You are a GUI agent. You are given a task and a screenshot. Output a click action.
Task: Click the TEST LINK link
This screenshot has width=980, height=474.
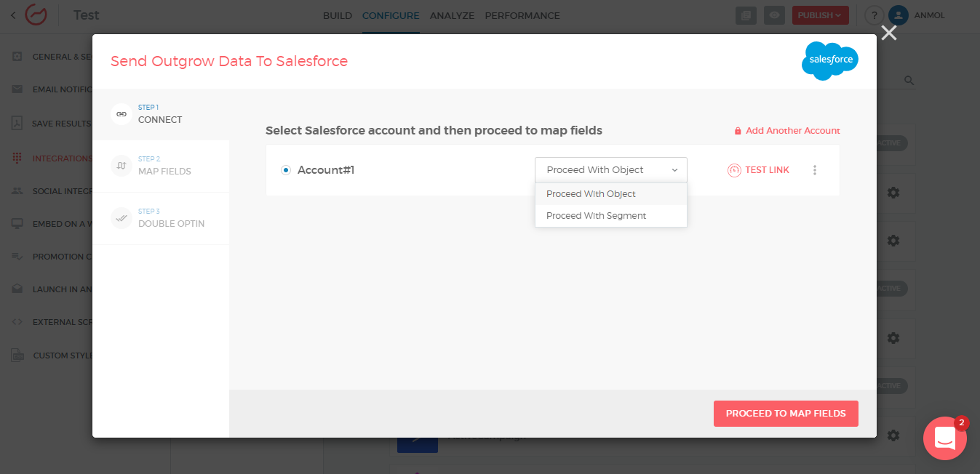pyautogui.click(x=758, y=170)
